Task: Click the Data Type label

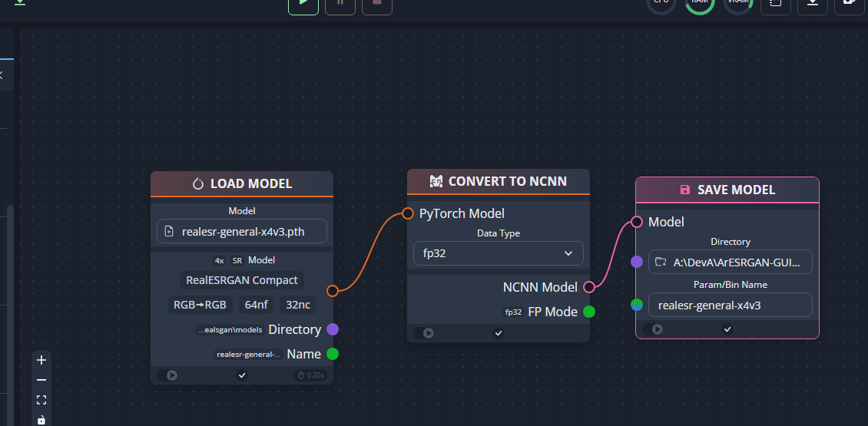Action: point(499,233)
